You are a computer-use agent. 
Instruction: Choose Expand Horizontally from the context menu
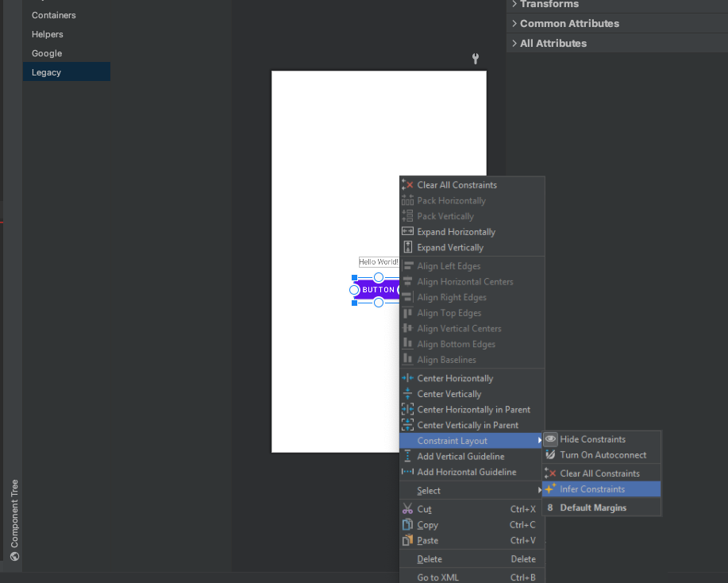472,231
